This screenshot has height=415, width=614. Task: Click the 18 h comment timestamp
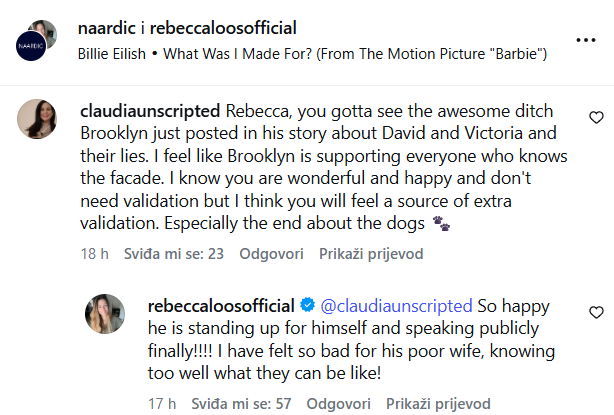94,254
